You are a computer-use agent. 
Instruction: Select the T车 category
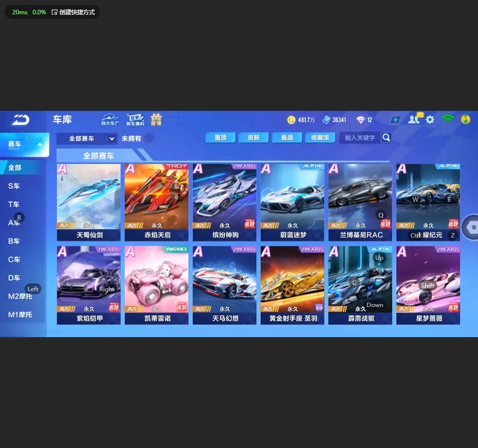[14, 205]
